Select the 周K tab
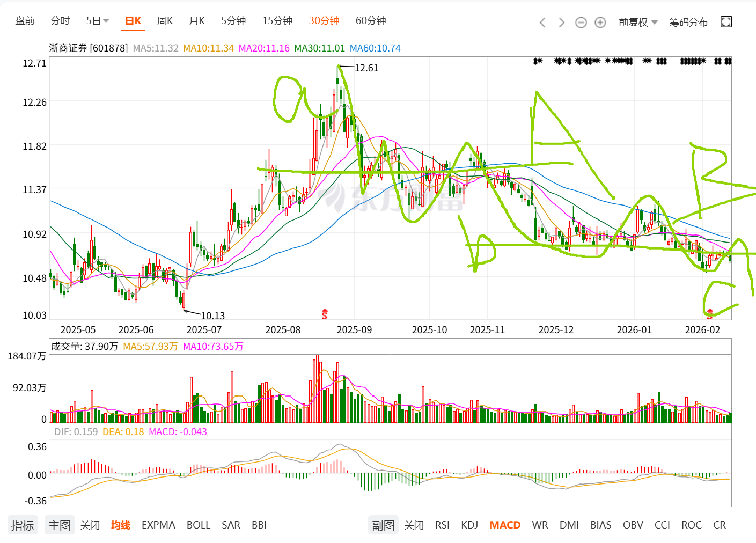Viewport: 756px width, 543px height. pyautogui.click(x=165, y=21)
